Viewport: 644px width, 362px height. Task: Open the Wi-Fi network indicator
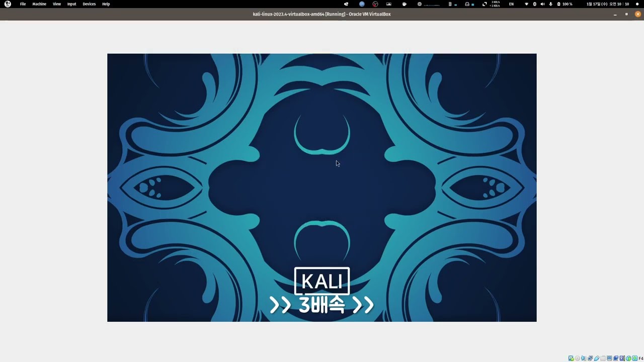pos(527,4)
